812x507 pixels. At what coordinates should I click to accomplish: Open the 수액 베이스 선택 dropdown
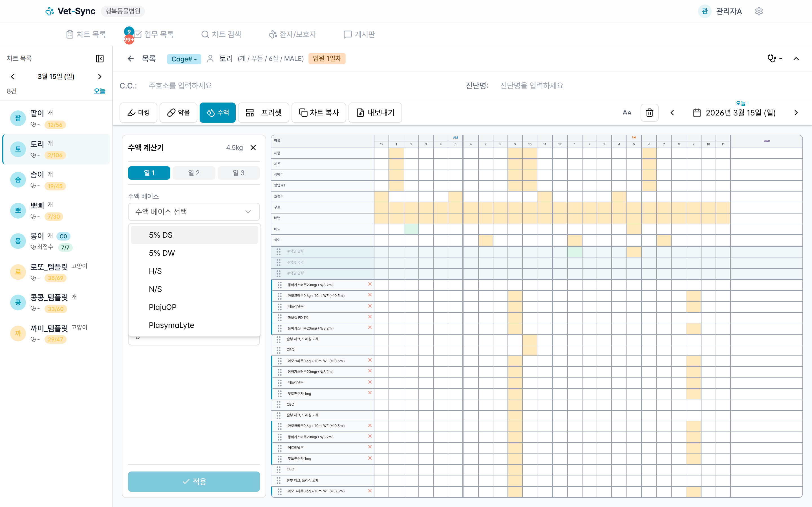pos(194,212)
